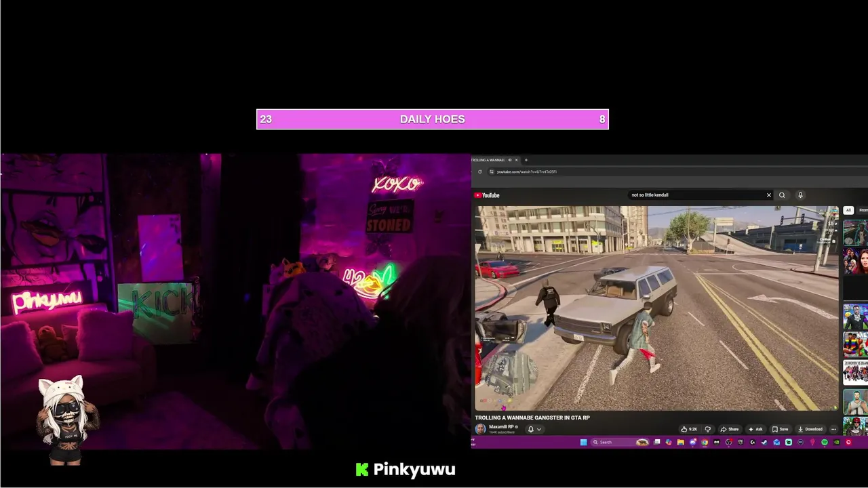Open the Epic Games taskbar icon
Viewport: 868px width, 488px height.
[x=741, y=442]
